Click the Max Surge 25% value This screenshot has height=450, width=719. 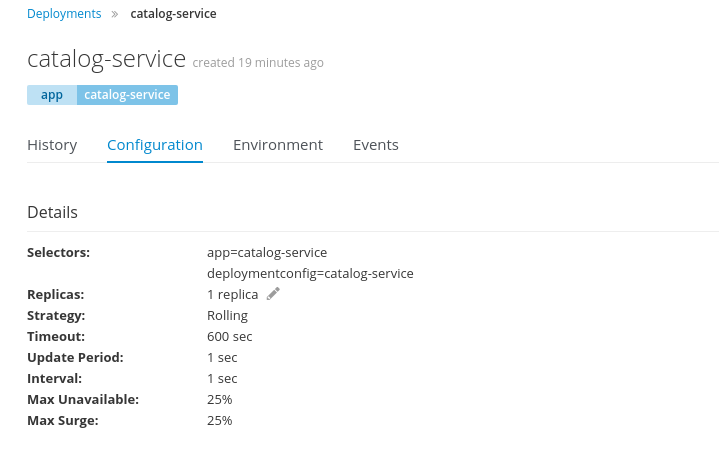(x=220, y=421)
